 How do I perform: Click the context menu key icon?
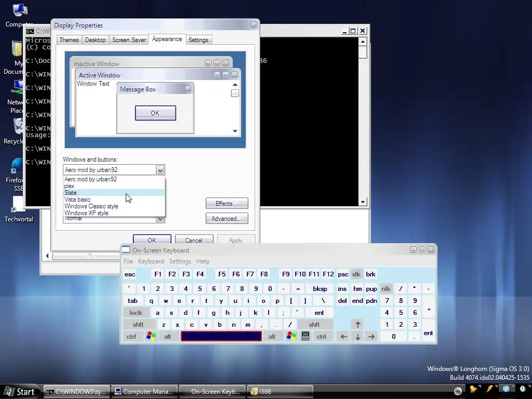[305, 337]
